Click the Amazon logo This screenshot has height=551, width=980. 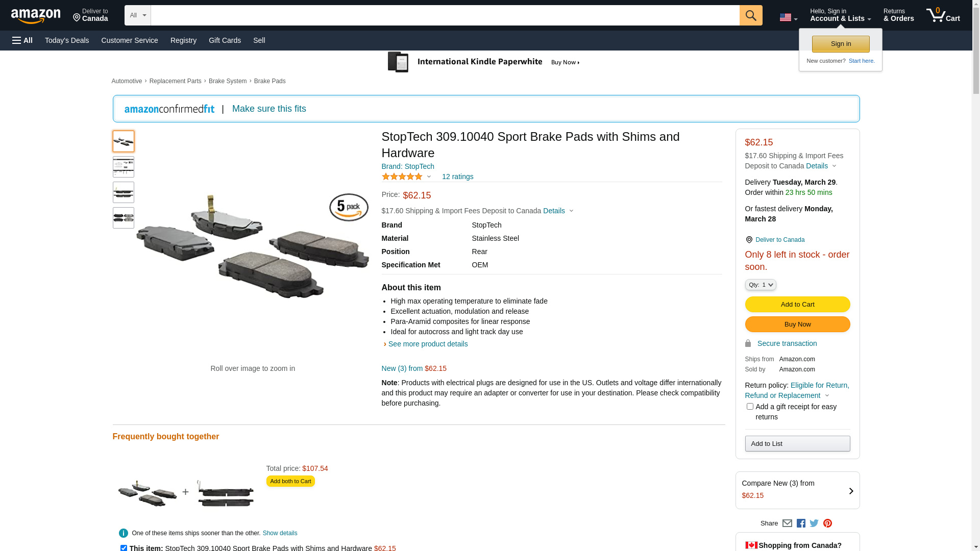36,16
